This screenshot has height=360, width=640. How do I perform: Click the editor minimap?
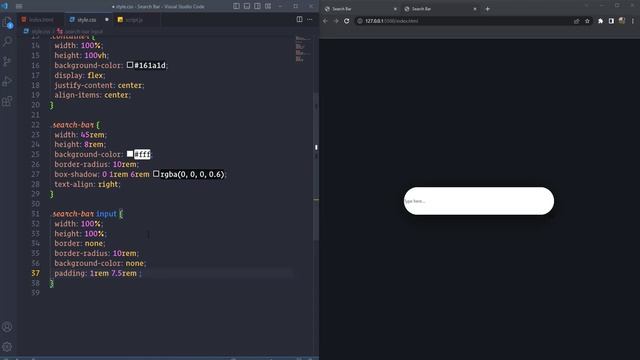coord(303,49)
